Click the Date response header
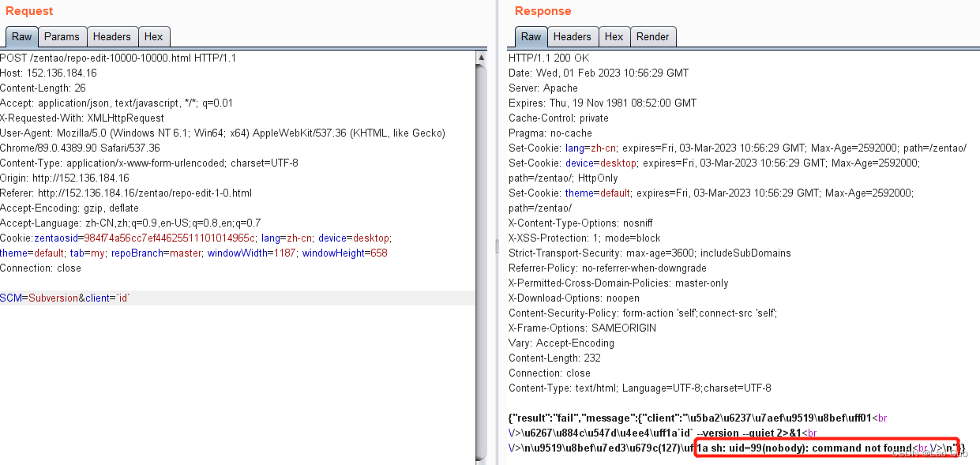980x465 pixels. point(599,73)
